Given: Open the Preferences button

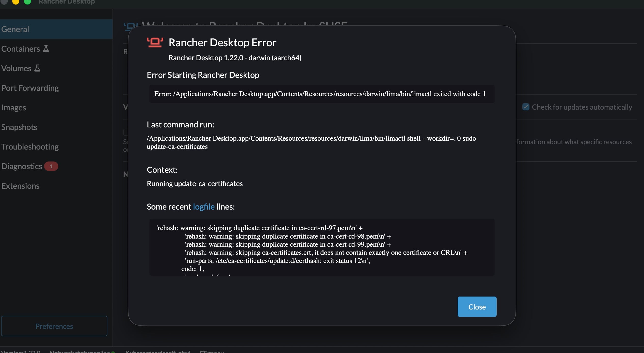Looking at the screenshot, I should 54,326.
